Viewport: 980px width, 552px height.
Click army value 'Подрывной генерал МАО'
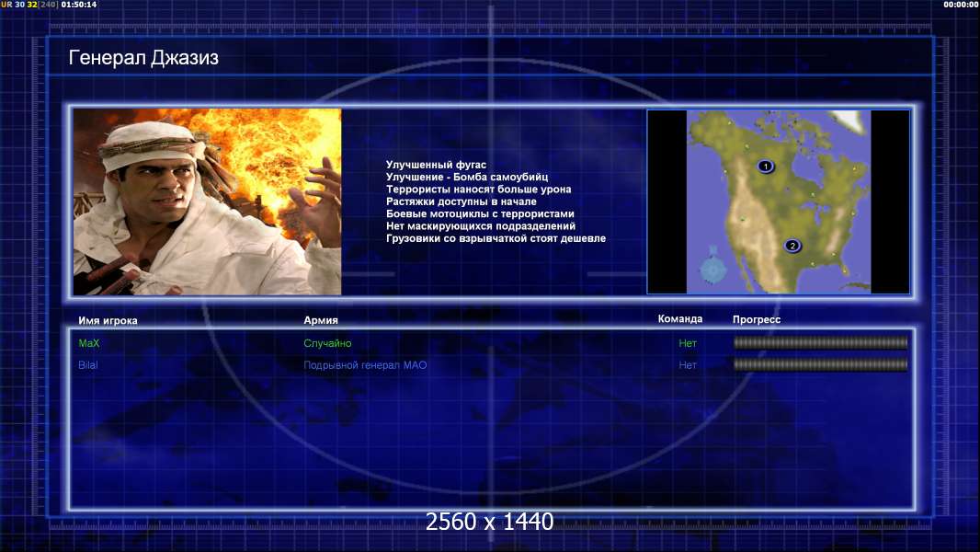point(365,365)
